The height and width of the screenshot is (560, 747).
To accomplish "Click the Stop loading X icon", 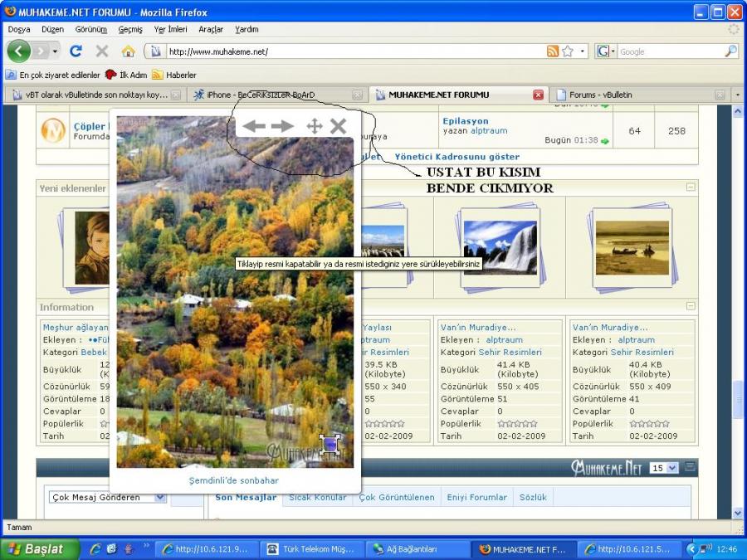I will coord(102,51).
